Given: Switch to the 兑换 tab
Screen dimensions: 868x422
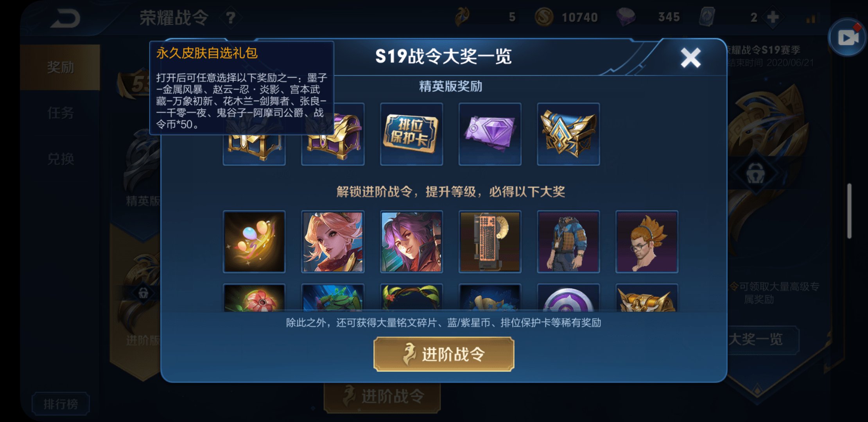Looking at the screenshot, I should pos(60,159).
